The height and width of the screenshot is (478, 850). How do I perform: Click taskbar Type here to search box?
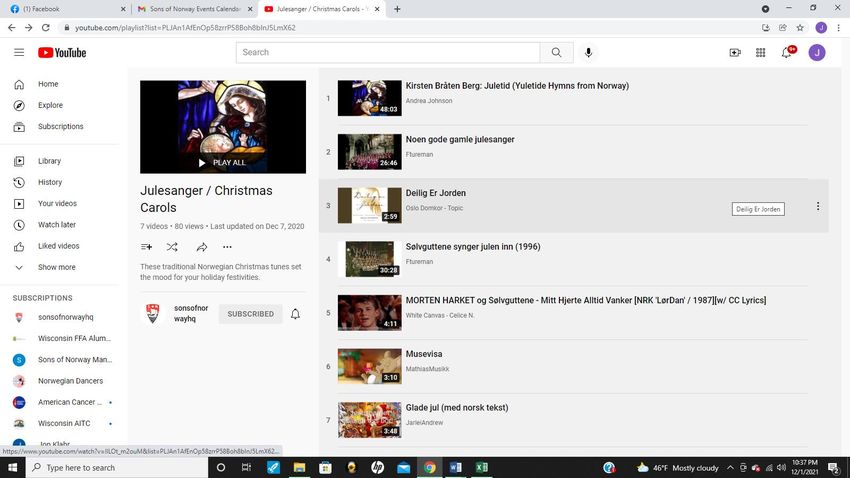(x=117, y=467)
